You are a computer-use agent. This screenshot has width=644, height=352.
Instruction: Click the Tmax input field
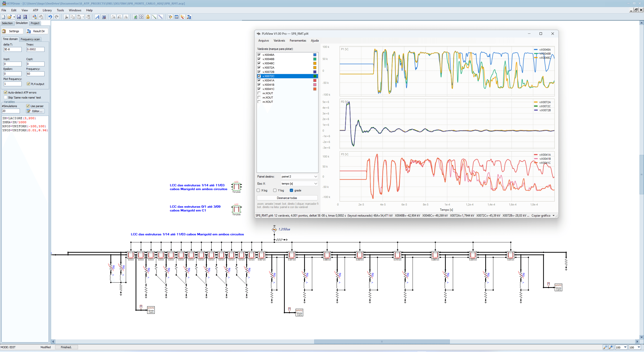(x=35, y=49)
